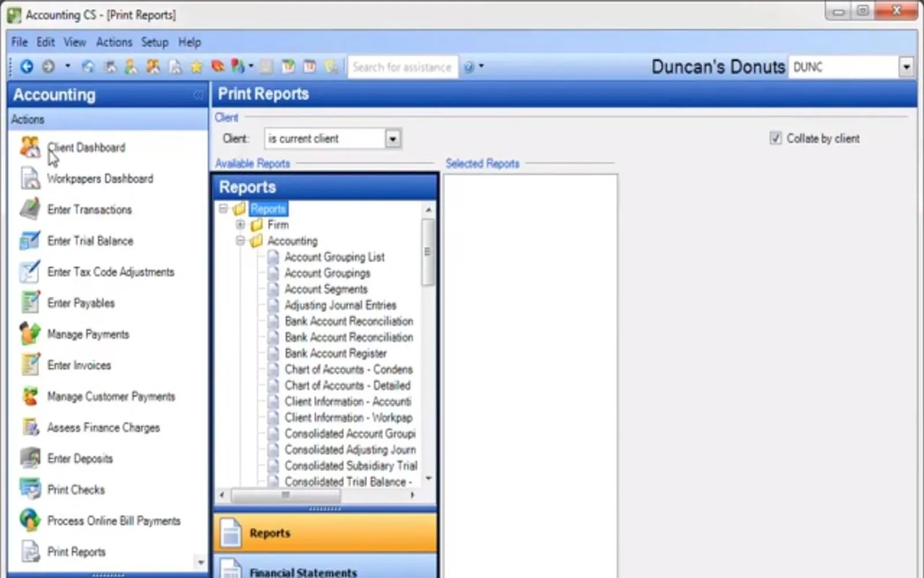
Task: Click the reports tree scroll up arrow
Action: point(429,209)
